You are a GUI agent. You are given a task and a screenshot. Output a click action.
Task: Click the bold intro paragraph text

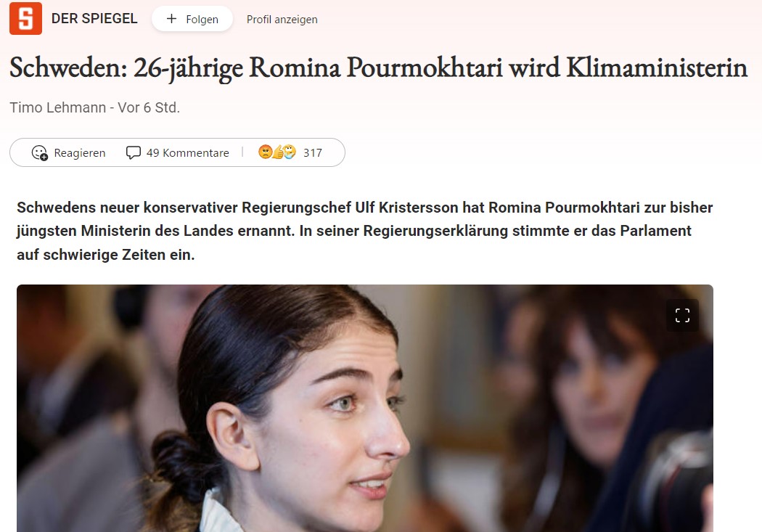coord(364,231)
